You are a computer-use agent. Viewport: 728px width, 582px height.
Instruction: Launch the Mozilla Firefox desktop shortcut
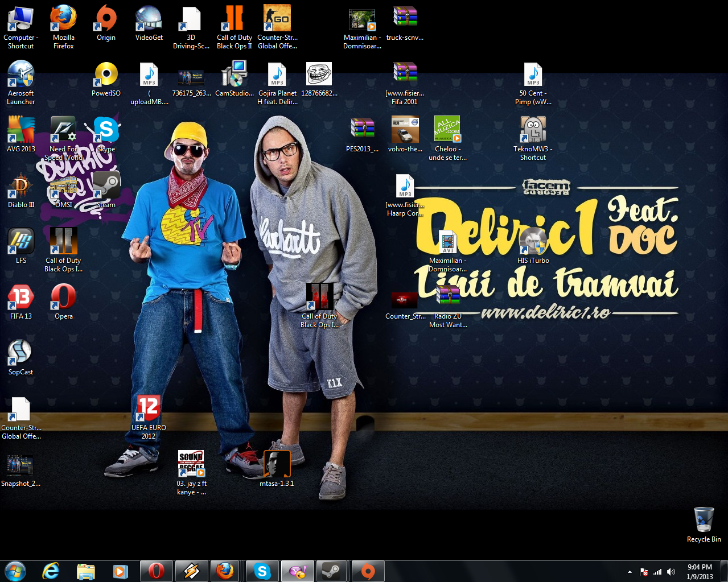[x=63, y=27]
